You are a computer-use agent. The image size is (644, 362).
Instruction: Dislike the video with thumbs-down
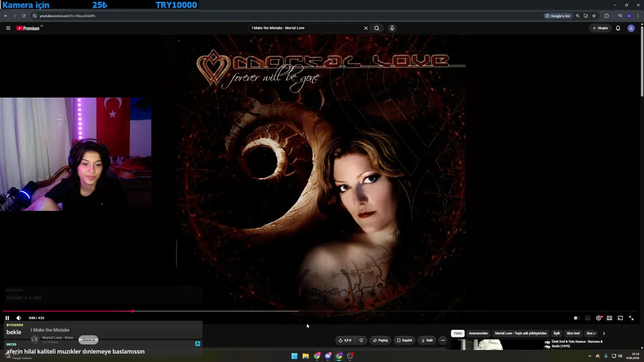click(361, 340)
